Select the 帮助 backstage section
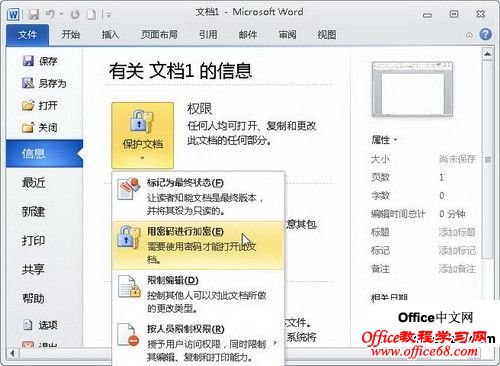The width and height of the screenshot is (500, 366). click(x=33, y=298)
